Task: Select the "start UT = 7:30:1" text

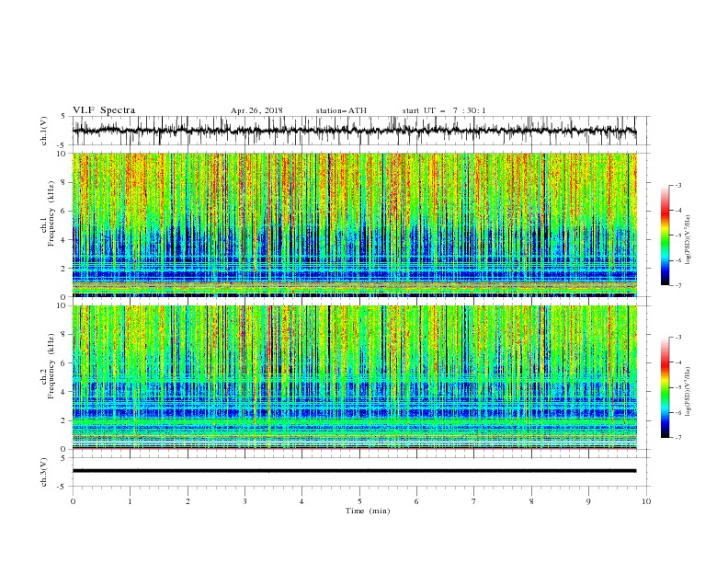Action: click(x=444, y=110)
